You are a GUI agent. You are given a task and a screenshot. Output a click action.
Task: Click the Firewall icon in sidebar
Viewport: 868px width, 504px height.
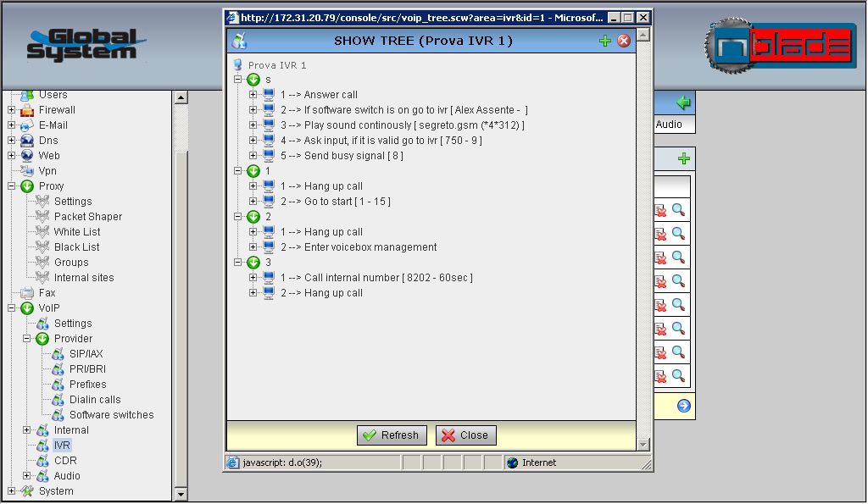click(x=27, y=110)
